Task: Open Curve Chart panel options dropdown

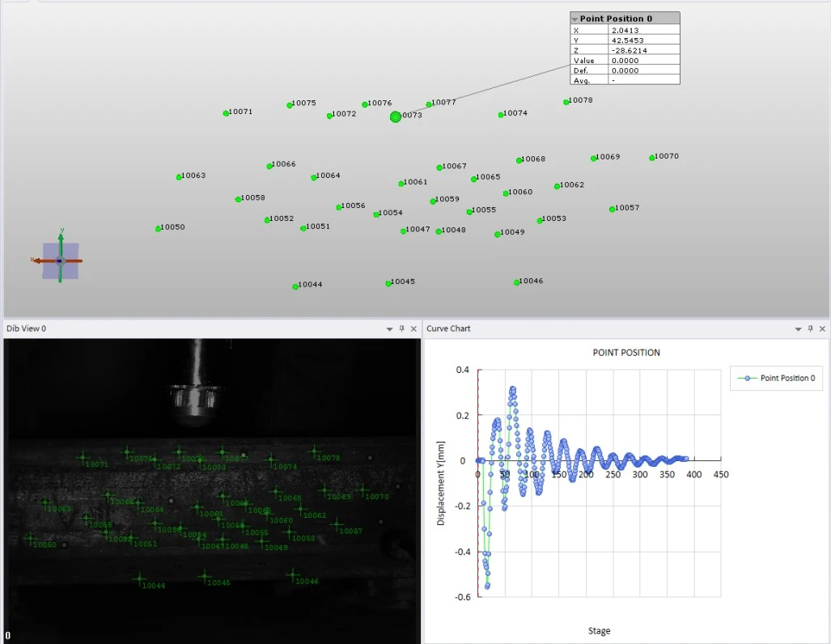Action: pyautogui.click(x=798, y=329)
